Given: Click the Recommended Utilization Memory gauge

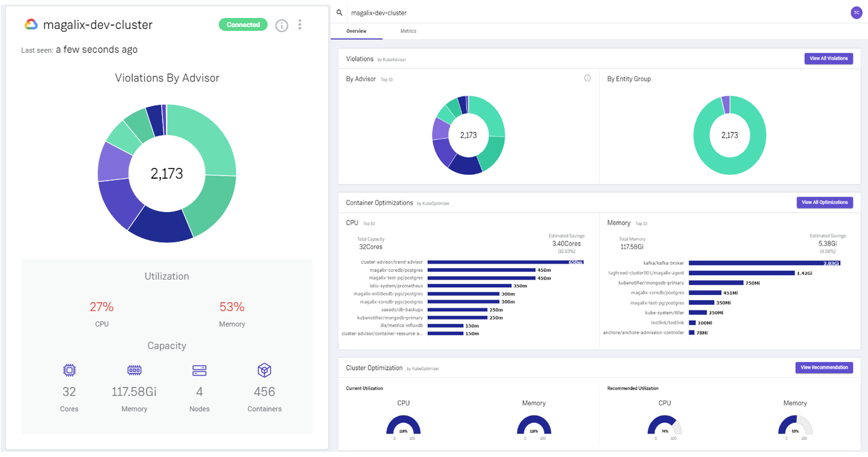Looking at the screenshot, I should point(795,426).
